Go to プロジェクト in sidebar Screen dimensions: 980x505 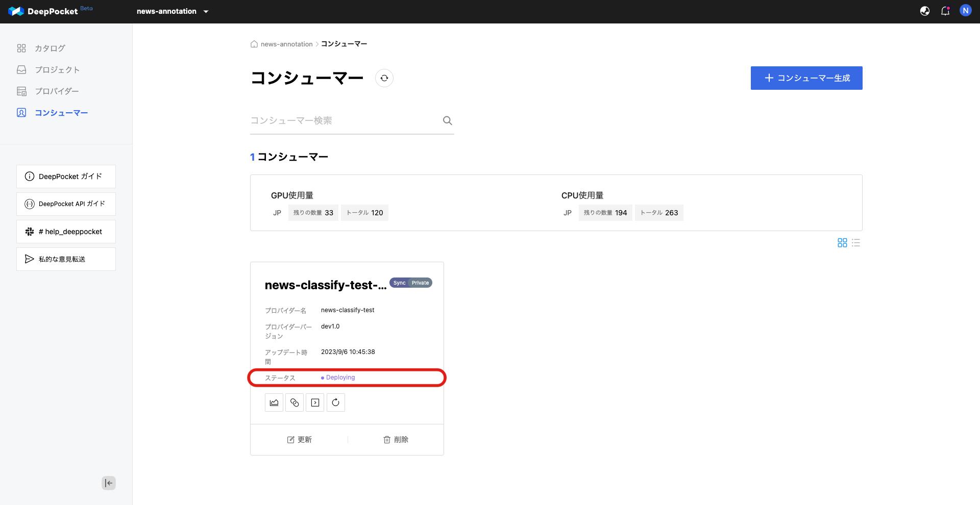point(57,70)
